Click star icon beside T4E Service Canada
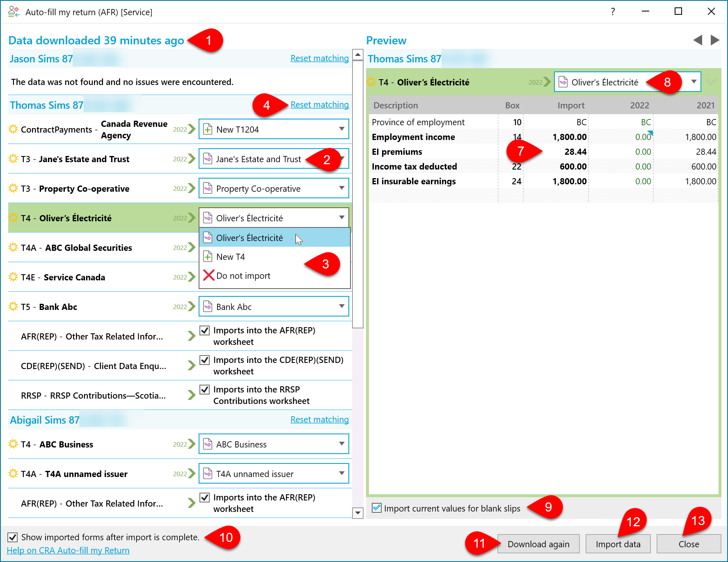 pos(13,277)
